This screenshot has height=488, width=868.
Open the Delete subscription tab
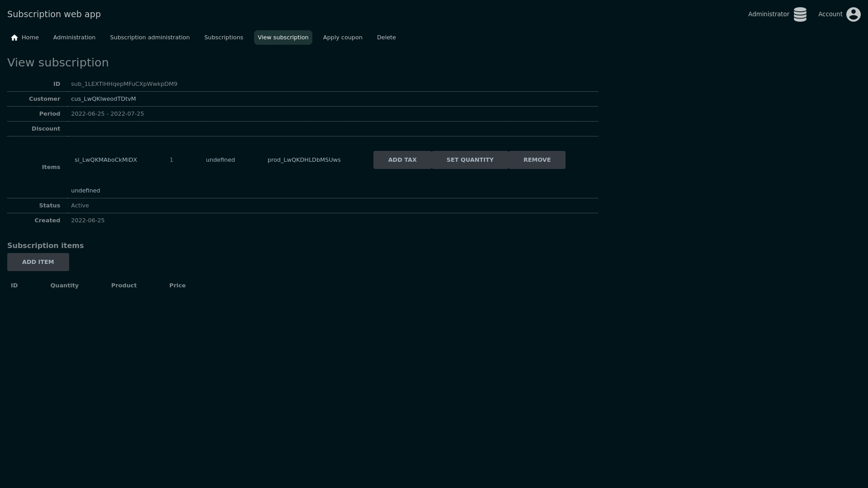tap(386, 38)
